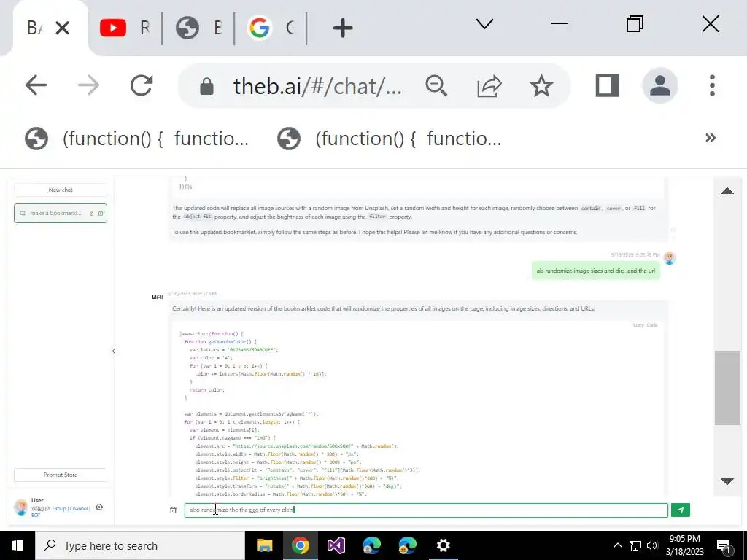The height and width of the screenshot is (560, 747).
Task: Start a New chat
Action: click(x=61, y=190)
